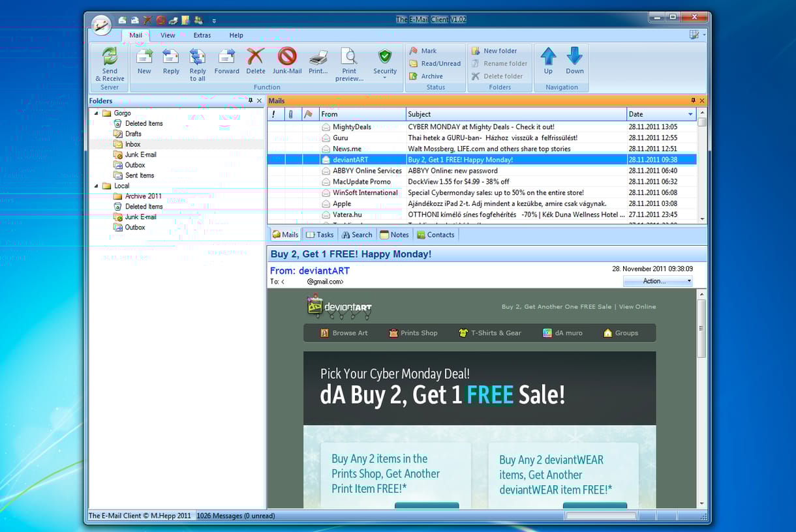This screenshot has width=796, height=532.
Task: Click the Subject column header
Action: pyautogui.click(x=517, y=114)
